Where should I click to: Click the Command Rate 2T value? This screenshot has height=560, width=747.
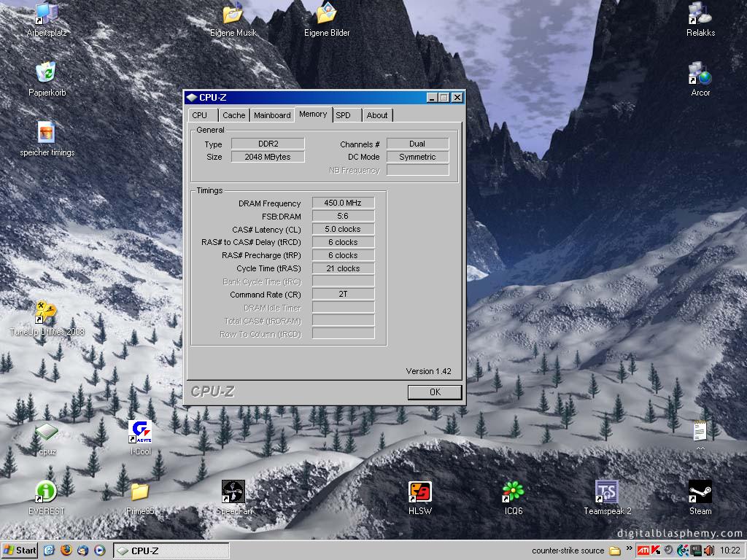343,294
